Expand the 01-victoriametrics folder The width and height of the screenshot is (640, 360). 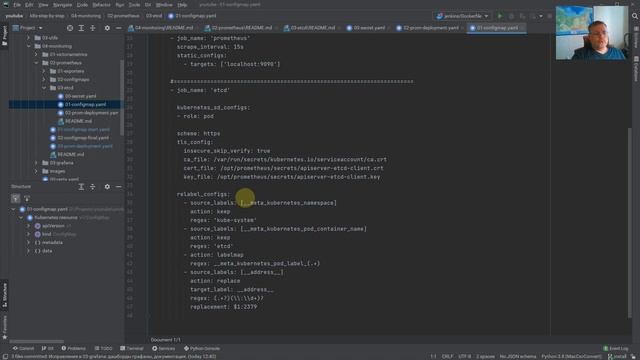coord(36,54)
